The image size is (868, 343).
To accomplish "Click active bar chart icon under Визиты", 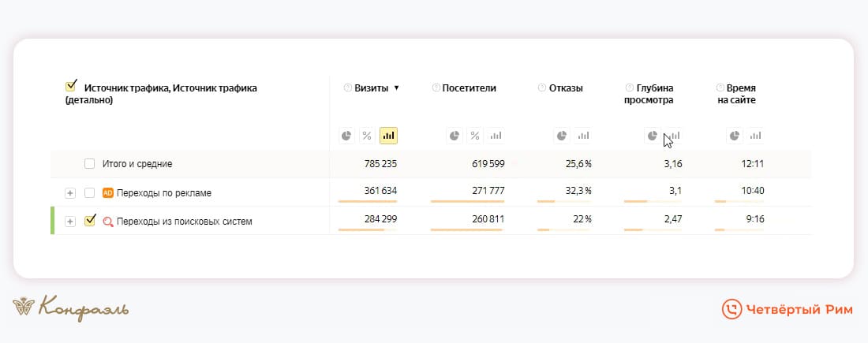I will point(388,136).
